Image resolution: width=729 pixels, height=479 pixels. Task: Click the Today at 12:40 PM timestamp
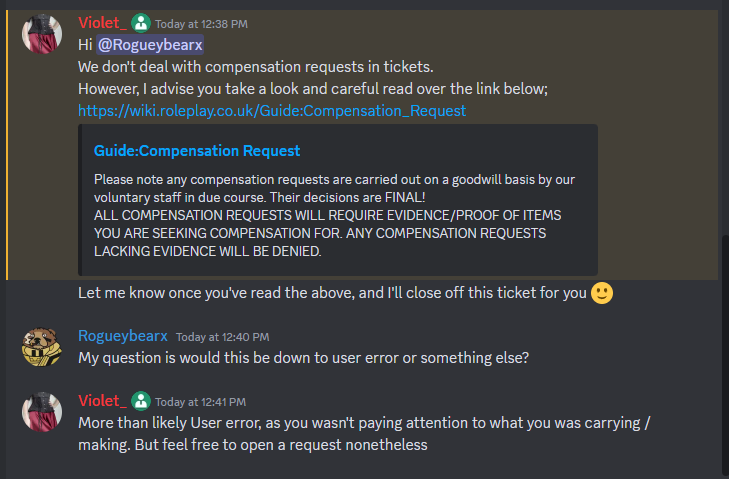tap(222, 337)
